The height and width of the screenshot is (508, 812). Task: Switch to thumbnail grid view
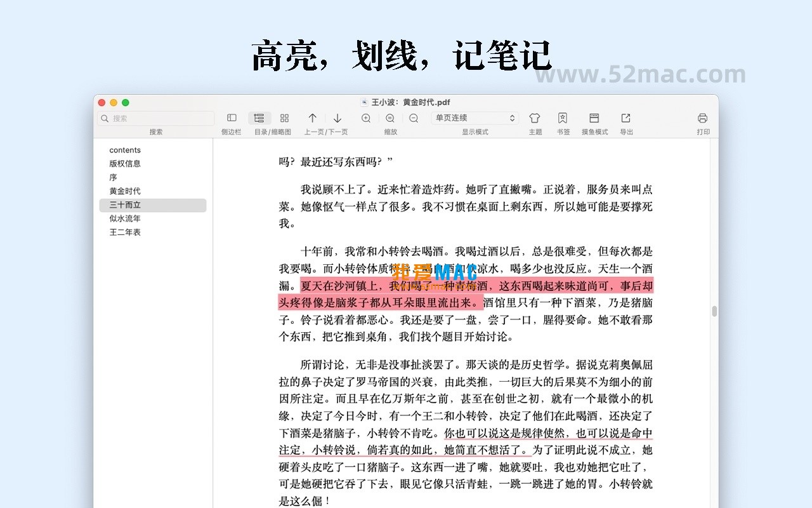[284, 118]
